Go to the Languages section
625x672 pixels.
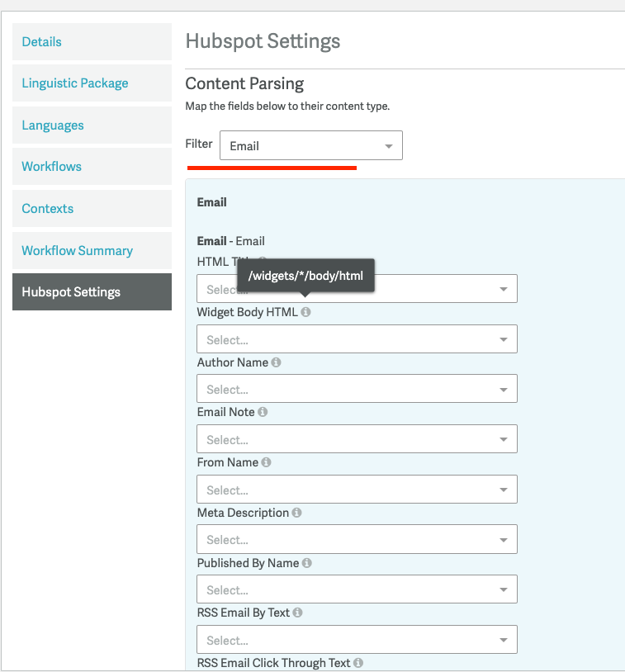92,125
